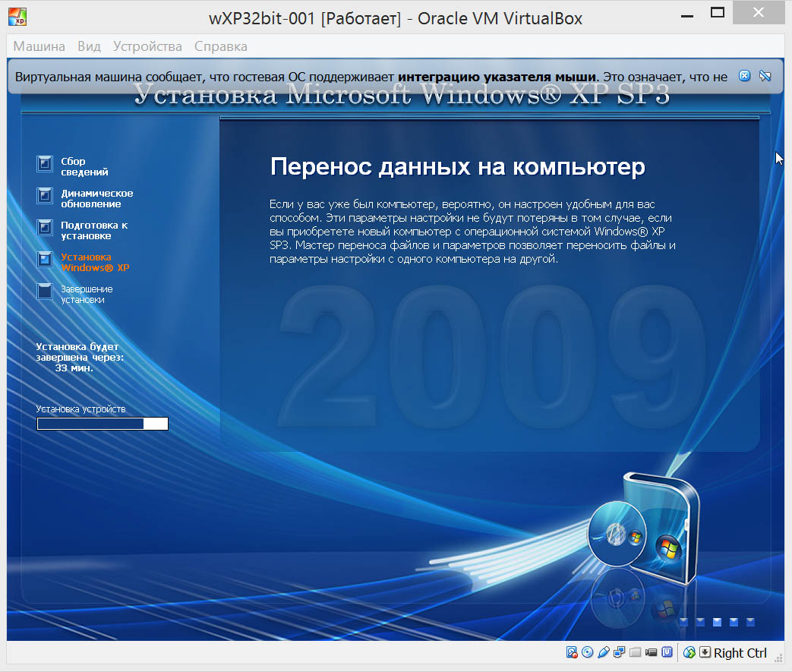Click the hard disk activity icon
Image resolution: width=792 pixels, height=672 pixels.
(x=571, y=652)
